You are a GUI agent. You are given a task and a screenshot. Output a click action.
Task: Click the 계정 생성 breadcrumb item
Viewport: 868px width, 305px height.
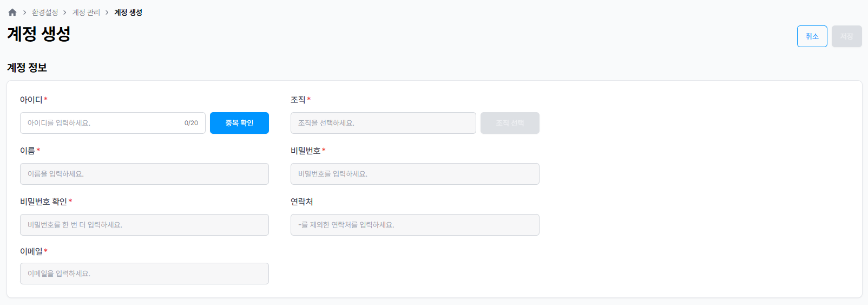(x=128, y=12)
